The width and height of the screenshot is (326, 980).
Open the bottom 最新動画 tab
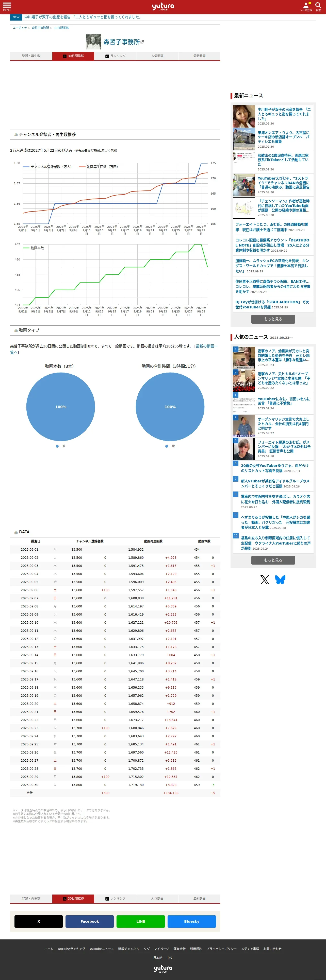click(x=199, y=898)
